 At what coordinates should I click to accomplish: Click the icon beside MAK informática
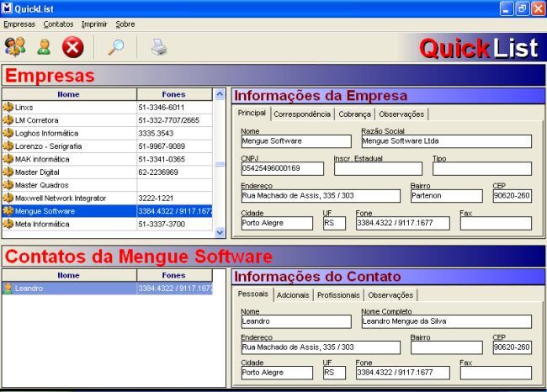click(x=8, y=159)
